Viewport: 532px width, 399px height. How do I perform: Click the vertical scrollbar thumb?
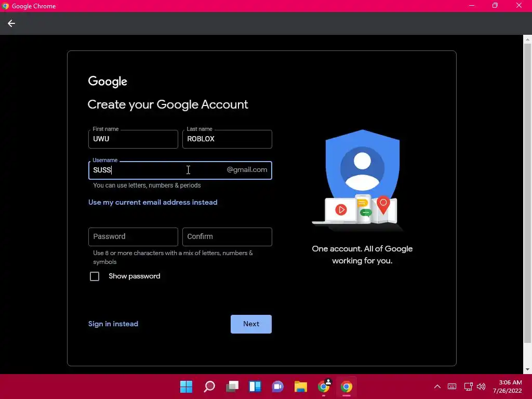click(527, 193)
